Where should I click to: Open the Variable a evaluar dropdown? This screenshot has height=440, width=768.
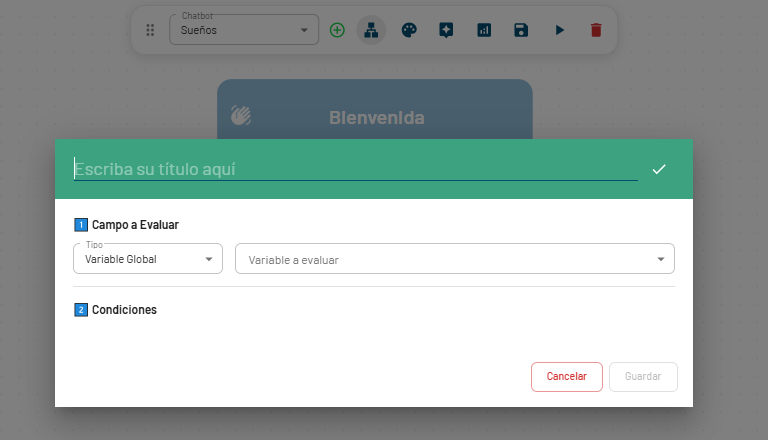coord(454,259)
